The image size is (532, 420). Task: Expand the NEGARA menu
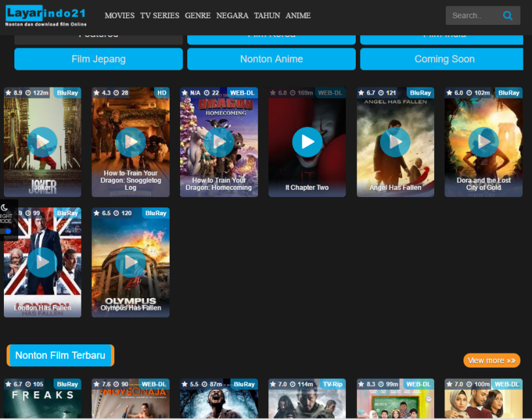(232, 16)
